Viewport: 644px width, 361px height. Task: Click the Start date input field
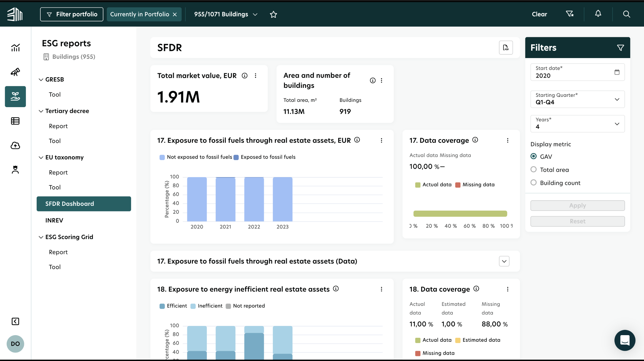(578, 72)
